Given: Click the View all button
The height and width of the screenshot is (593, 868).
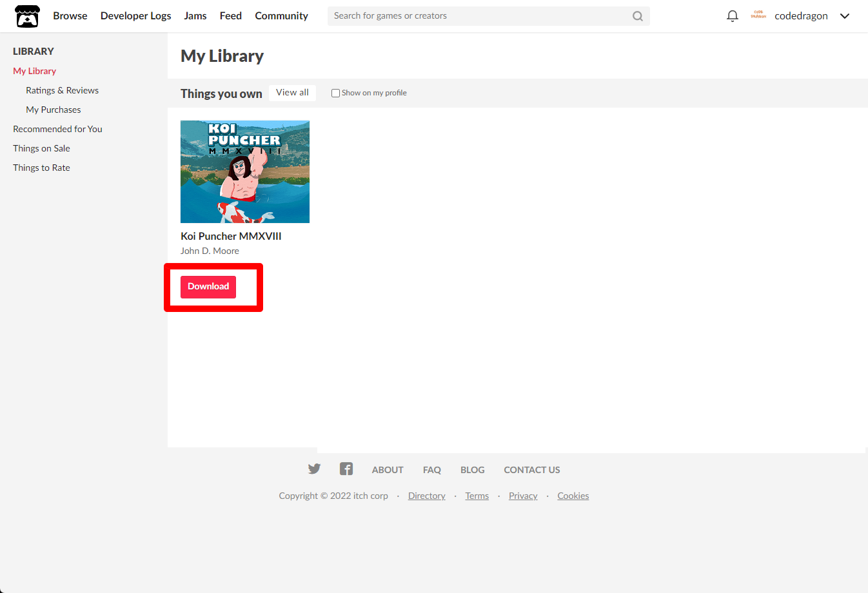Looking at the screenshot, I should tap(292, 93).
